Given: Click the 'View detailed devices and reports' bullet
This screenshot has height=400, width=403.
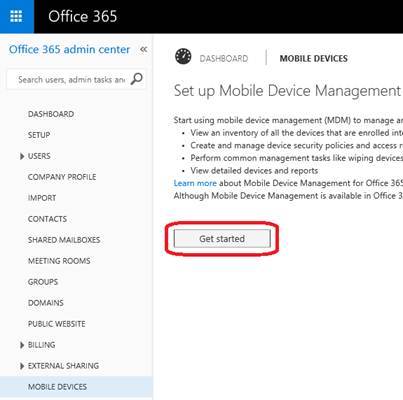Looking at the screenshot, I should (254, 171).
